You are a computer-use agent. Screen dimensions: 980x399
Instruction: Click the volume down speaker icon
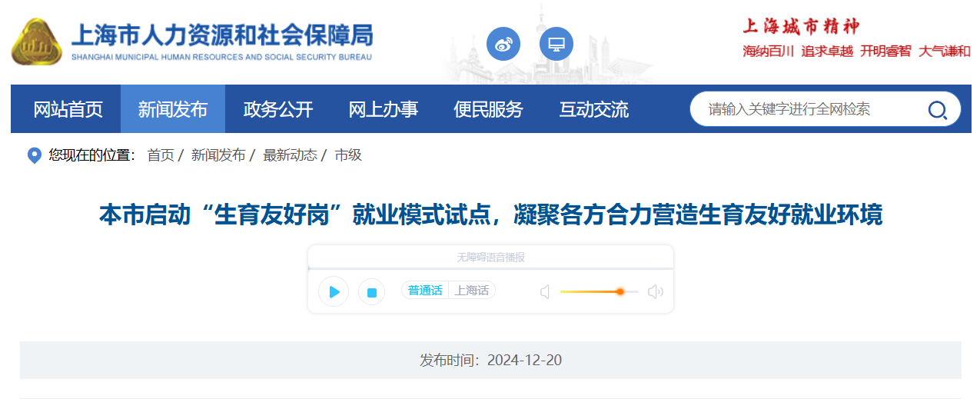pyautogui.click(x=545, y=292)
